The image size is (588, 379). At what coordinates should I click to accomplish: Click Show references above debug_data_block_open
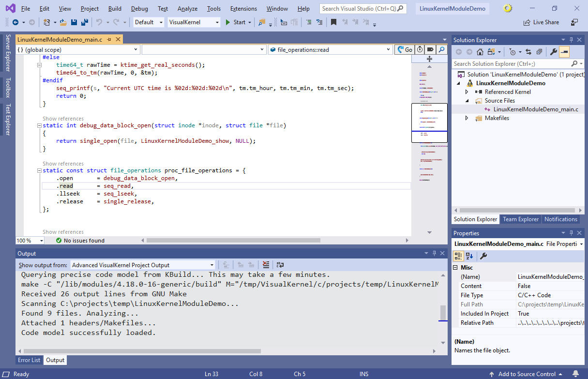pos(63,119)
